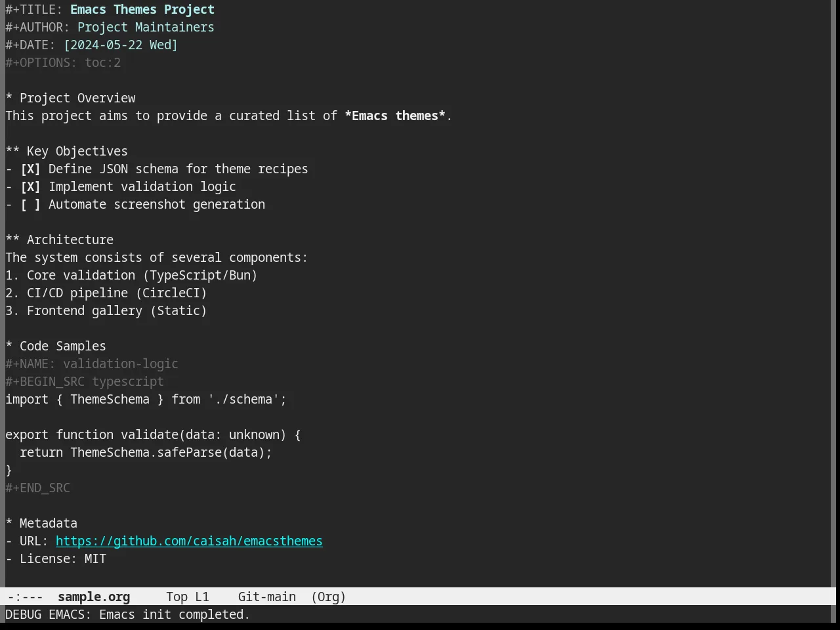Click the '#+DATE:' keyword
The height and width of the screenshot is (630, 840).
tap(30, 45)
